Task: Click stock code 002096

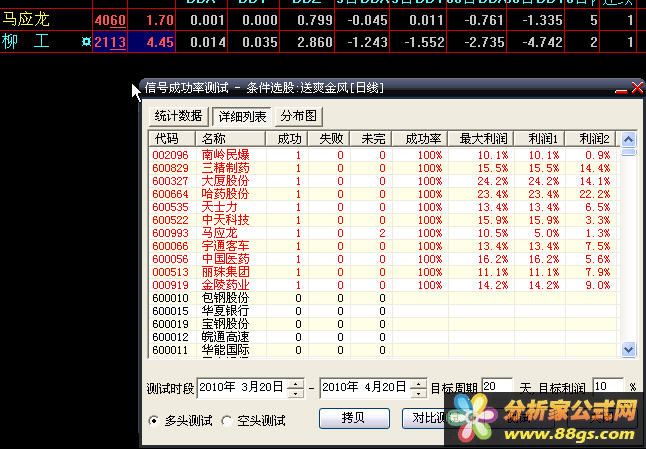Action: [170, 155]
